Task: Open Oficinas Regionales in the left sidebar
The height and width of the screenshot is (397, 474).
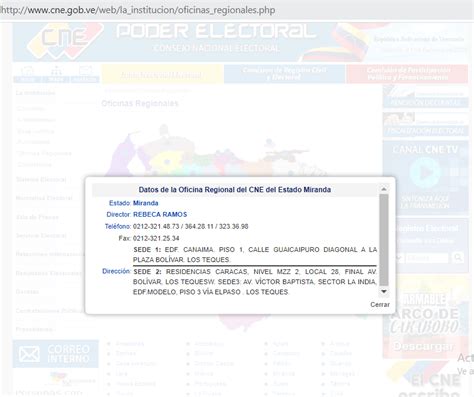Action: (44, 153)
